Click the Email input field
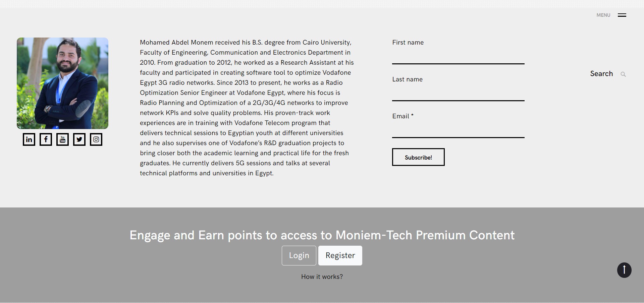 click(x=458, y=130)
